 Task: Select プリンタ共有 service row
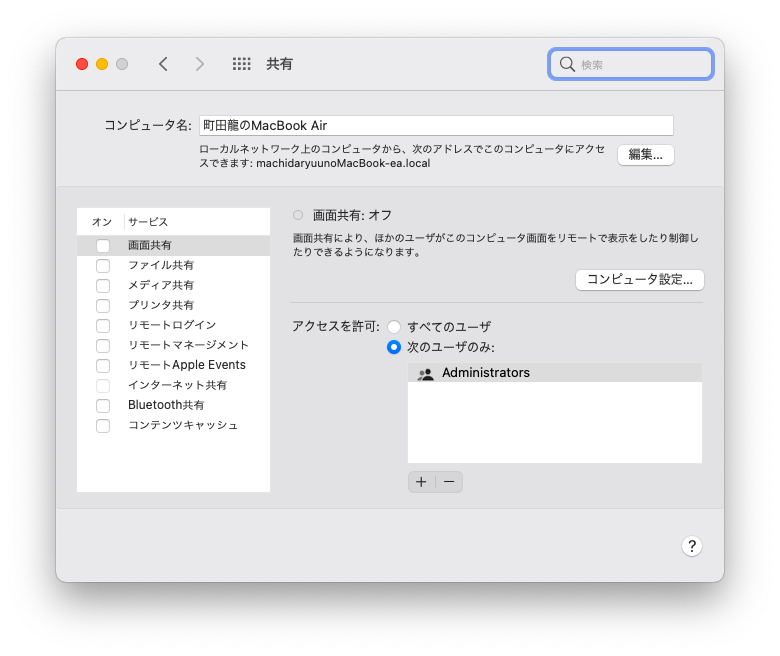pos(174,305)
